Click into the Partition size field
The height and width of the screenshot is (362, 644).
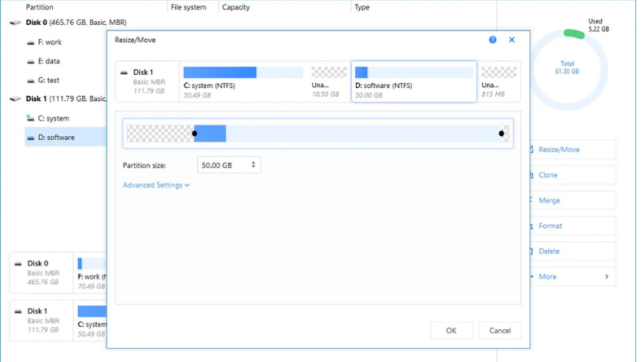pyautogui.click(x=222, y=165)
